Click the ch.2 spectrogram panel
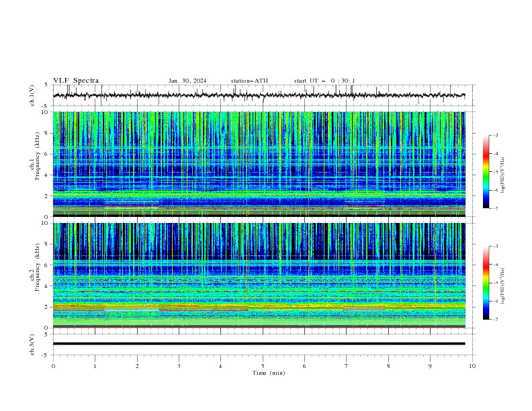The height and width of the screenshot is (411, 532). pos(259,275)
